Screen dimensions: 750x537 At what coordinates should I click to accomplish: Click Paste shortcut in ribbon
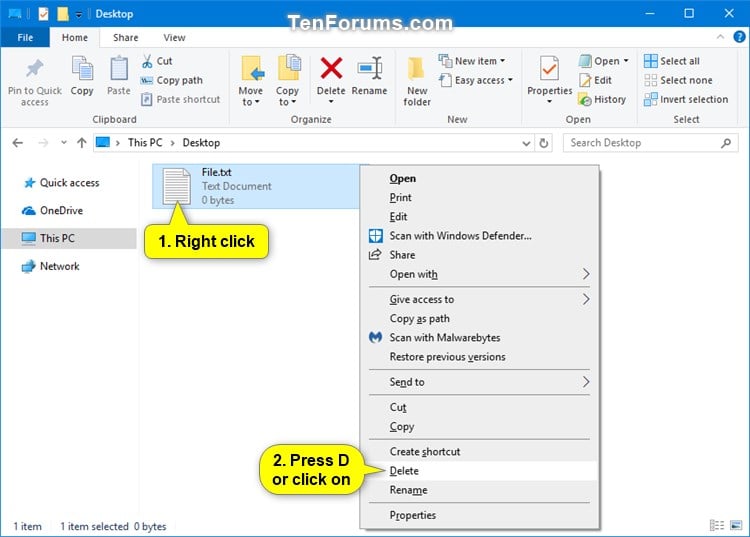click(181, 99)
